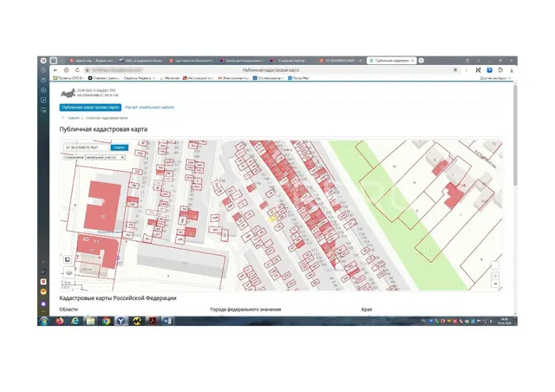The width and height of the screenshot is (555, 392).
Task: Launch Google Chrome from the taskbar
Action: 106,321
